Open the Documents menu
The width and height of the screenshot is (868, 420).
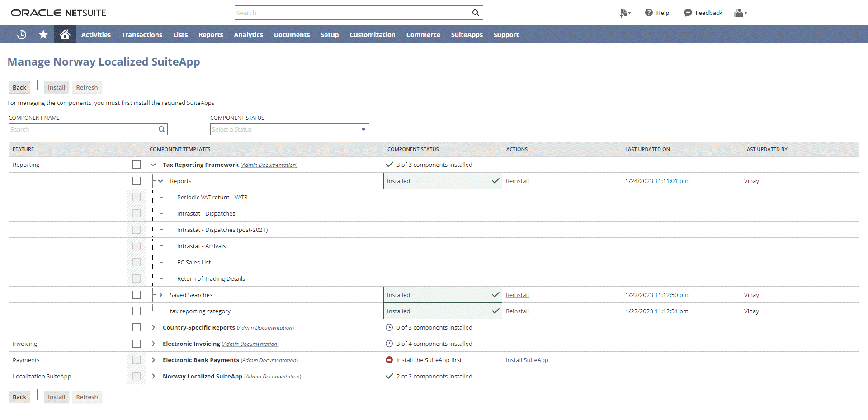click(292, 34)
